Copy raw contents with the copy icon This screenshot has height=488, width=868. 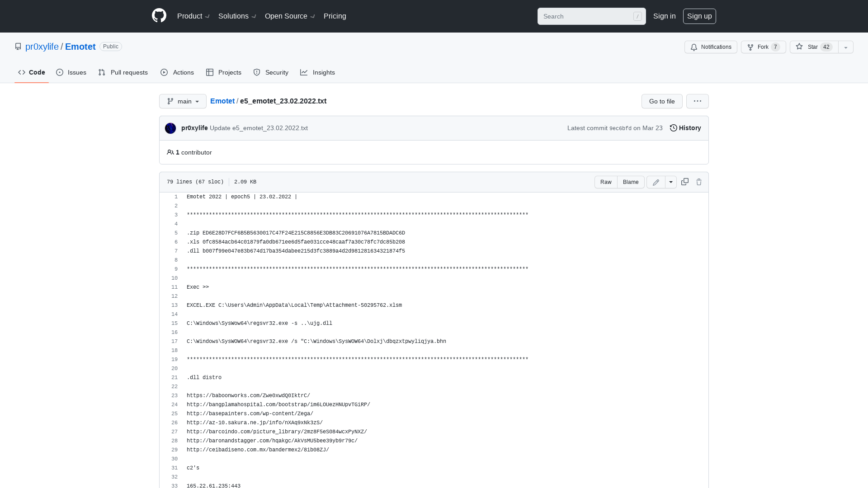pos(685,182)
